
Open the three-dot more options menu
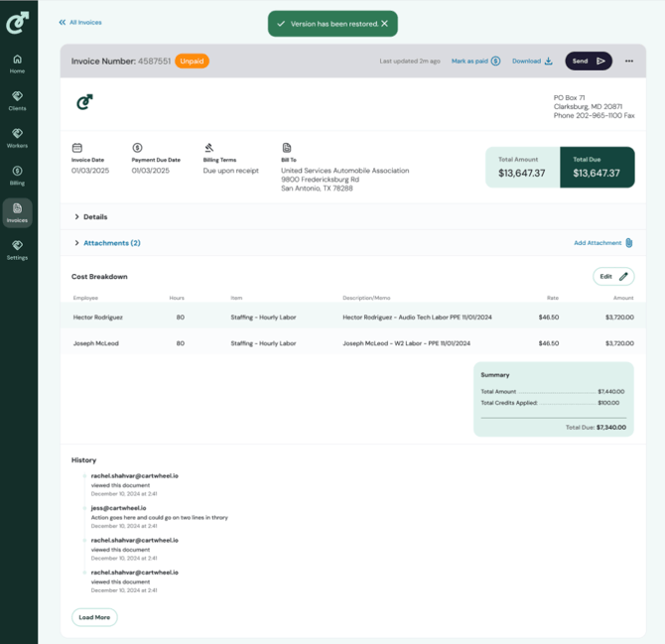coord(628,62)
